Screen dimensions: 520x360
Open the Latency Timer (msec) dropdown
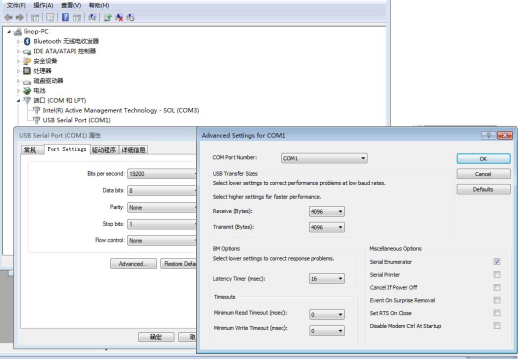[327, 278]
